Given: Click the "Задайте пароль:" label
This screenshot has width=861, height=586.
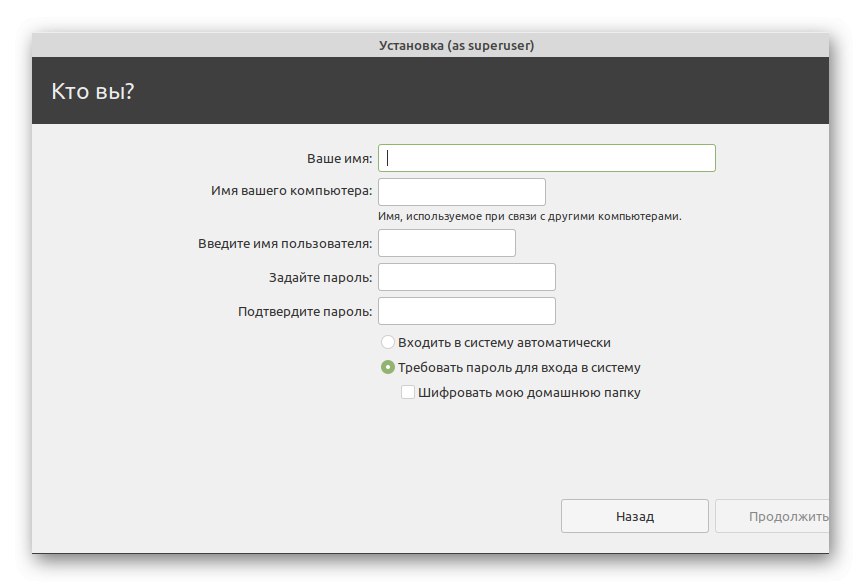Looking at the screenshot, I should pos(320,277).
